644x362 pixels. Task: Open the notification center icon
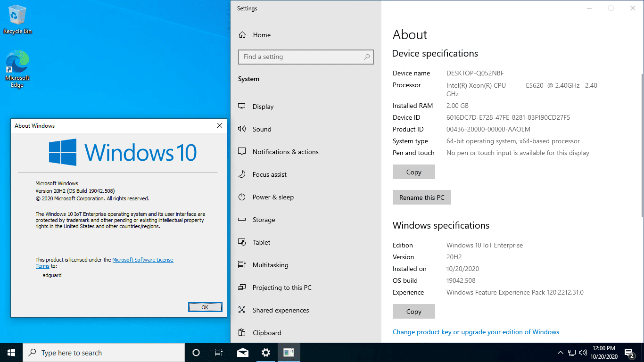click(630, 353)
